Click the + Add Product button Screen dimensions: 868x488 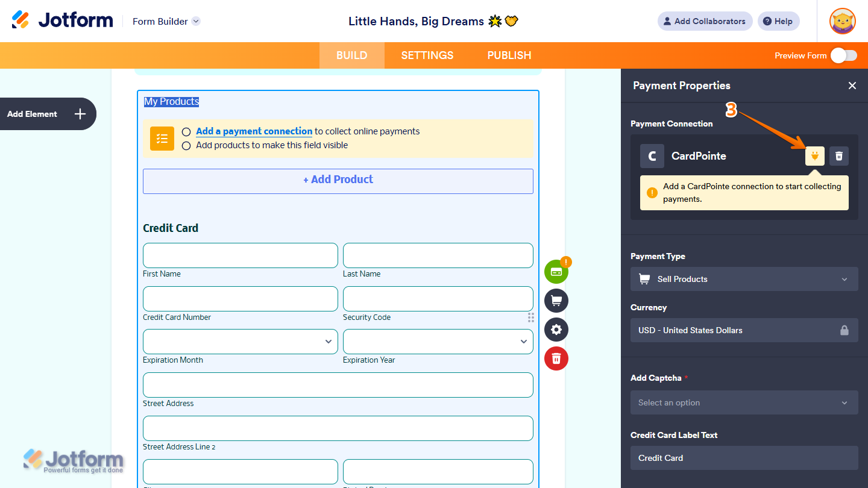[338, 181]
